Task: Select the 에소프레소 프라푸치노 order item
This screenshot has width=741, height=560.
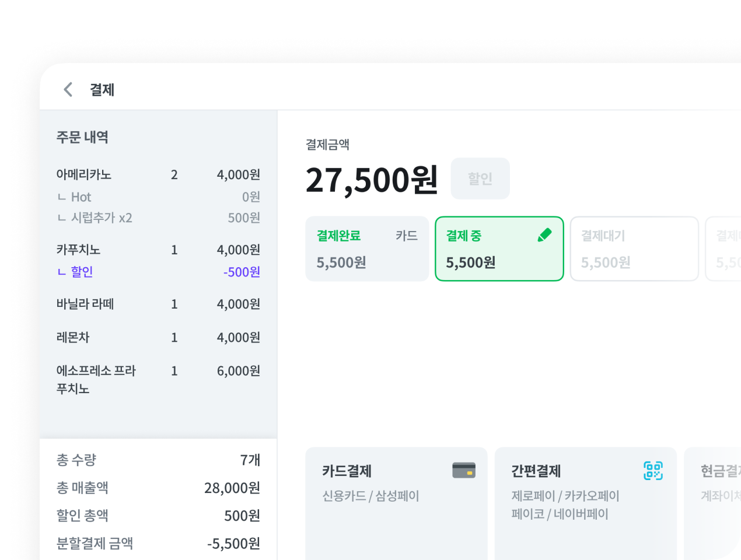Action: pos(158,379)
